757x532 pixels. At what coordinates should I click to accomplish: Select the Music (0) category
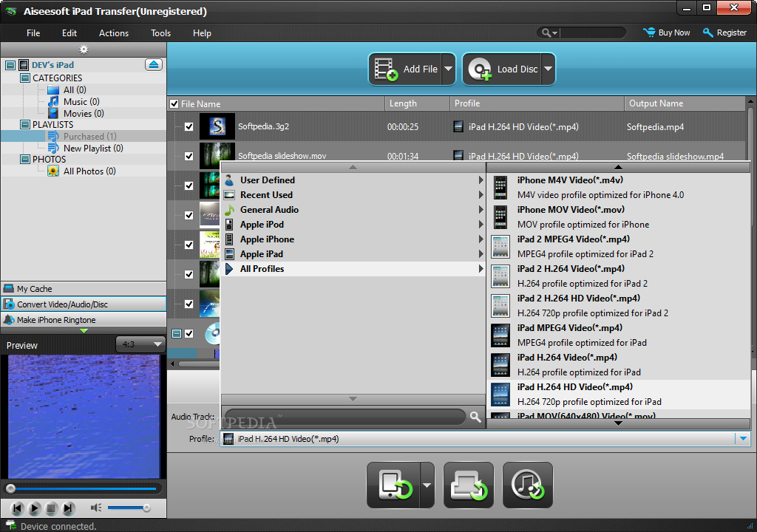click(81, 101)
